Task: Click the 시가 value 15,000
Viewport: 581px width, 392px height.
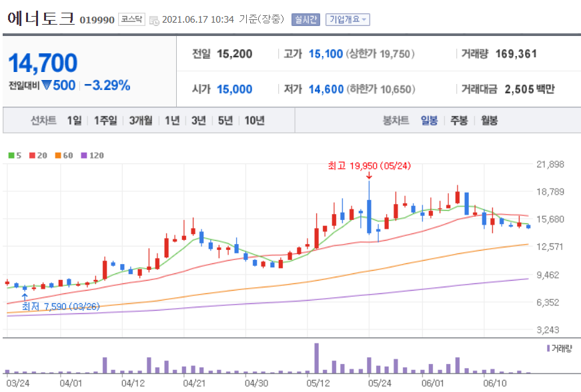Action: click(235, 89)
